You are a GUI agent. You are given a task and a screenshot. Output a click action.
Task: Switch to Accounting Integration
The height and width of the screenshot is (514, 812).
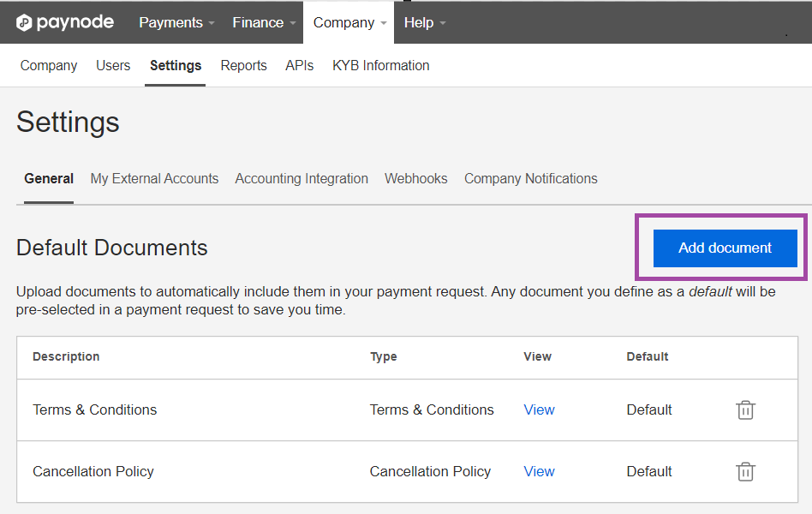(x=302, y=178)
